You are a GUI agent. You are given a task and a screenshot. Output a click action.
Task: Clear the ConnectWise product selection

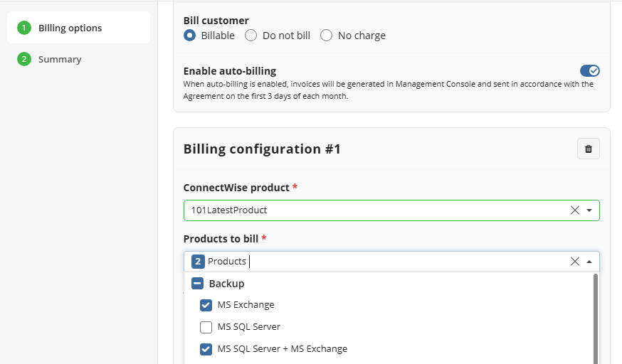click(575, 210)
